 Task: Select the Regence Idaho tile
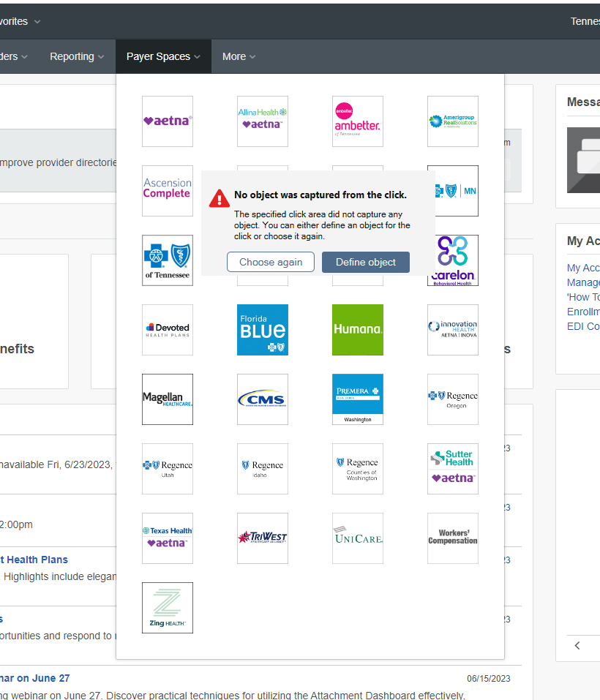click(x=263, y=469)
